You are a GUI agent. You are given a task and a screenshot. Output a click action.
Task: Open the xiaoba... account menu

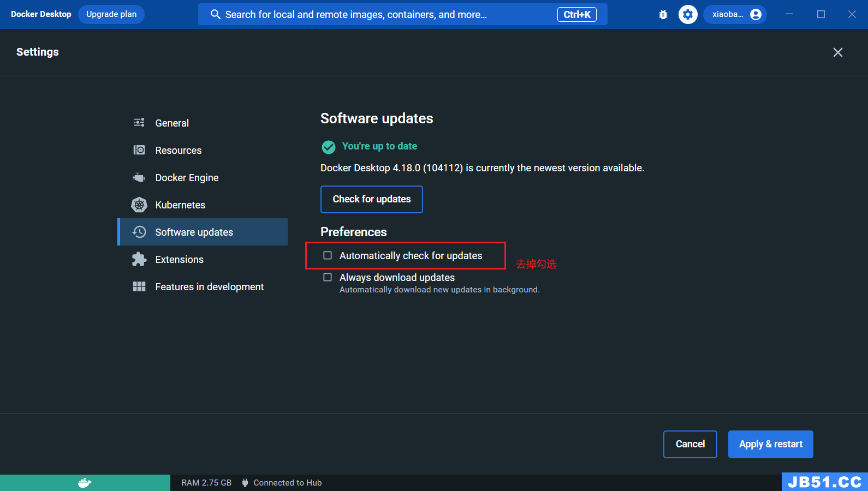(735, 15)
